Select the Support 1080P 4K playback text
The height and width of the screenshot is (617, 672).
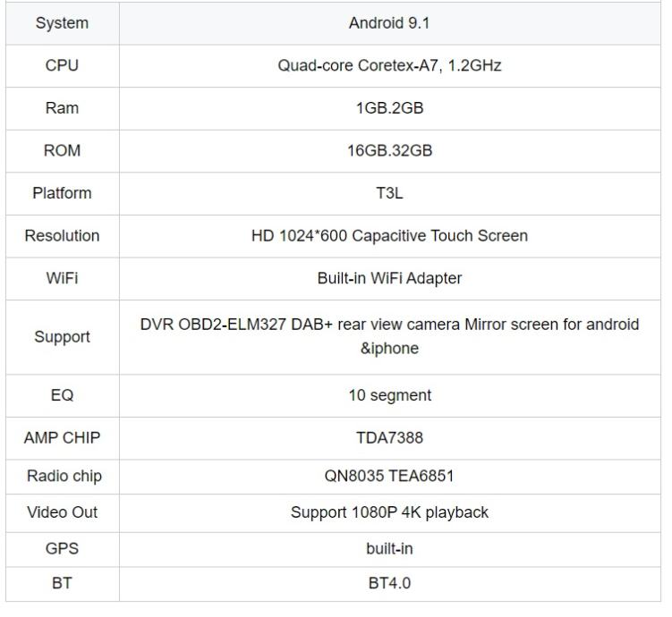(x=389, y=512)
